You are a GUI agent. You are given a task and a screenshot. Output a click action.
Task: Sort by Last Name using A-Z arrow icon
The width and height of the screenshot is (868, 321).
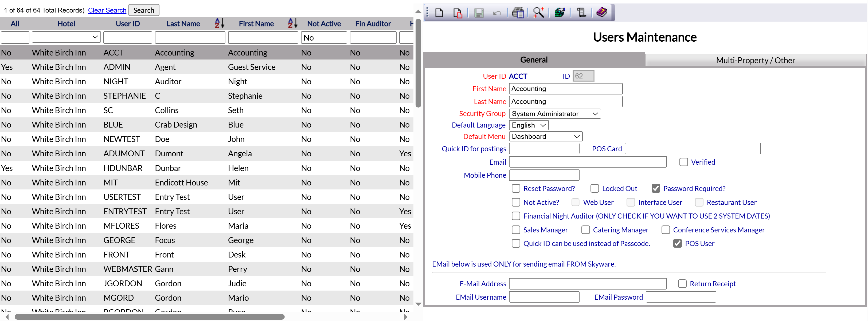tap(219, 23)
